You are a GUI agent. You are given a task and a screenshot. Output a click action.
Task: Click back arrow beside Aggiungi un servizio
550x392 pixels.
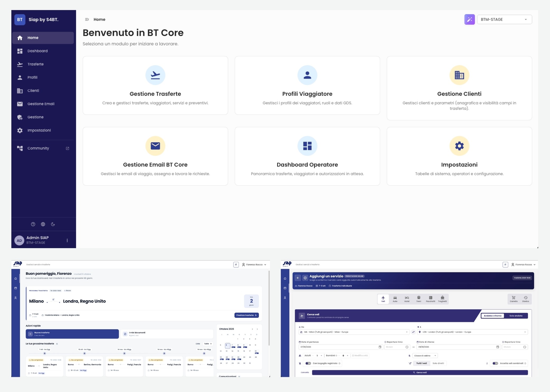tap(298, 278)
